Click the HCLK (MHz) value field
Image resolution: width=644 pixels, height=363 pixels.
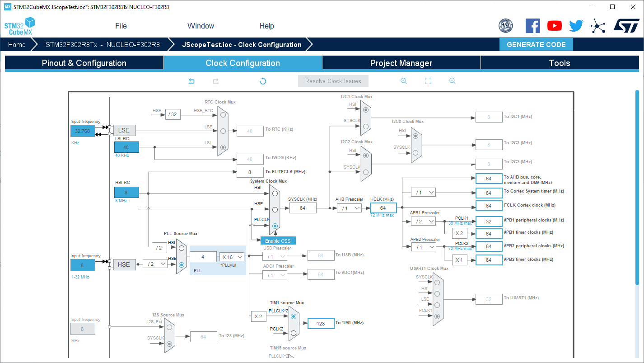[383, 208]
